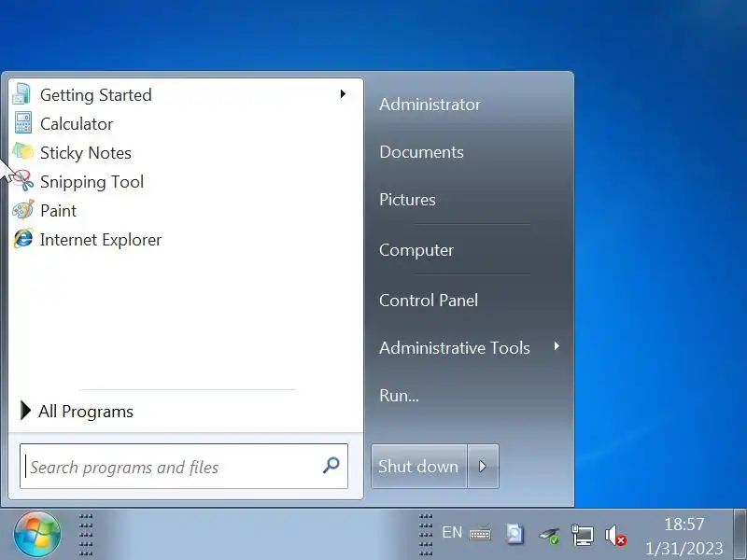This screenshot has height=560, width=747.
Task: Open the keyboard icon in taskbar
Action: tap(480, 533)
